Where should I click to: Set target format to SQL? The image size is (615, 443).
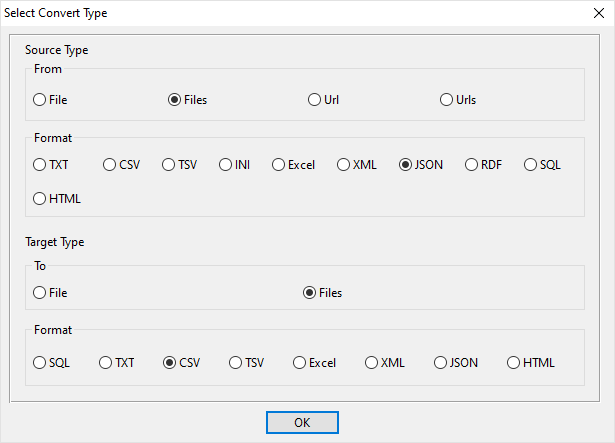[40, 363]
